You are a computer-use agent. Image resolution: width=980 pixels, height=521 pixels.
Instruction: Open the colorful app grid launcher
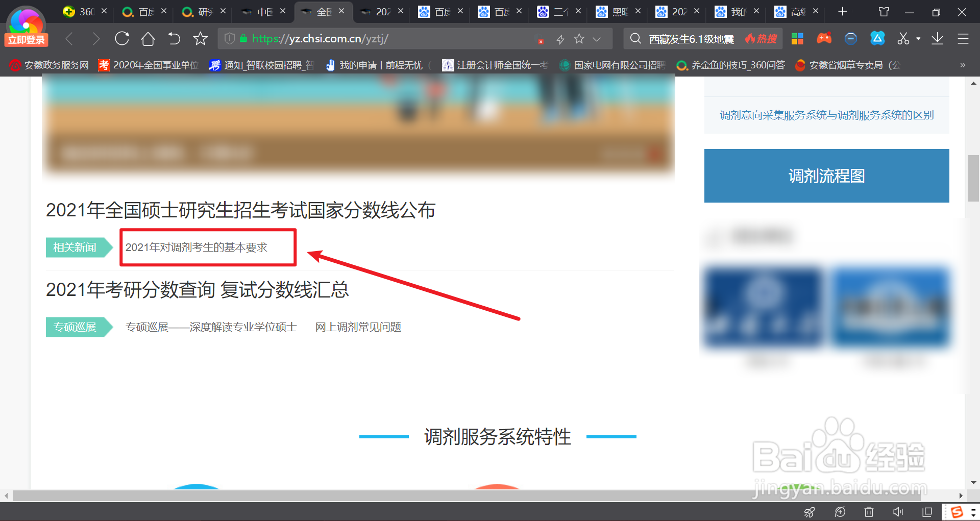point(797,38)
